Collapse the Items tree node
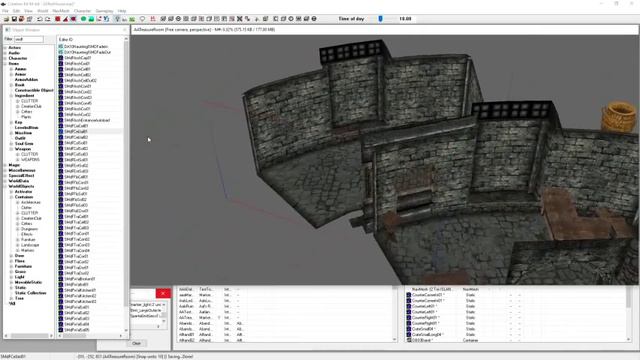The height and width of the screenshot is (360, 640). pos(5,64)
